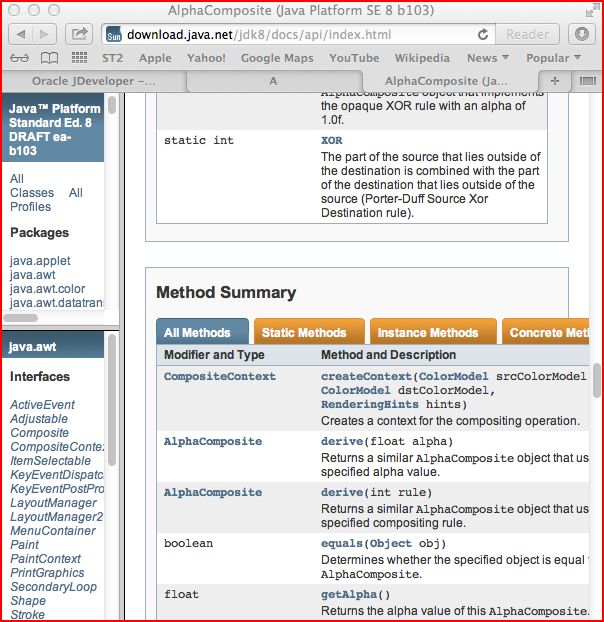The image size is (604, 622).
Task: Open the ActiveEvent interface link
Action: point(42,405)
